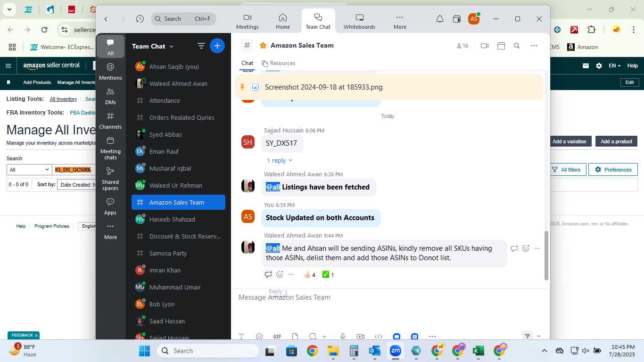Toggle the thumbs-up reaction with 4
The width and height of the screenshot is (644, 362).
[309, 275]
